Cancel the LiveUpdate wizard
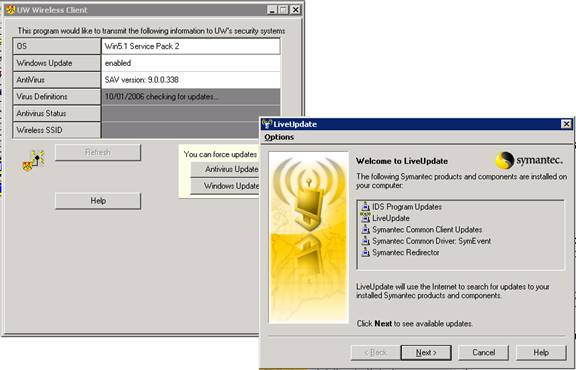 pos(483,353)
